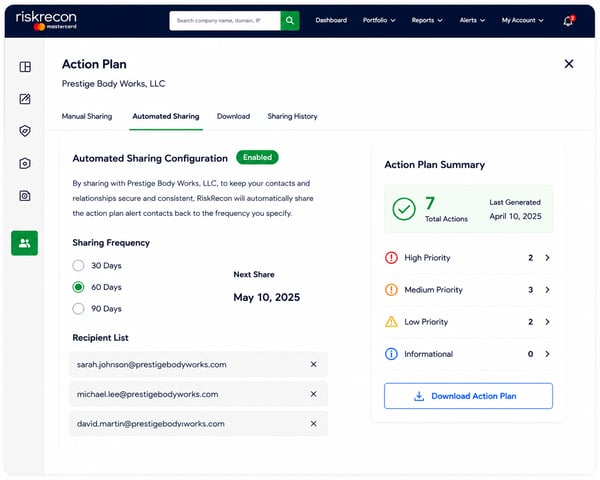The width and height of the screenshot is (600, 480).
Task: Focus the company search field
Action: [x=225, y=20]
